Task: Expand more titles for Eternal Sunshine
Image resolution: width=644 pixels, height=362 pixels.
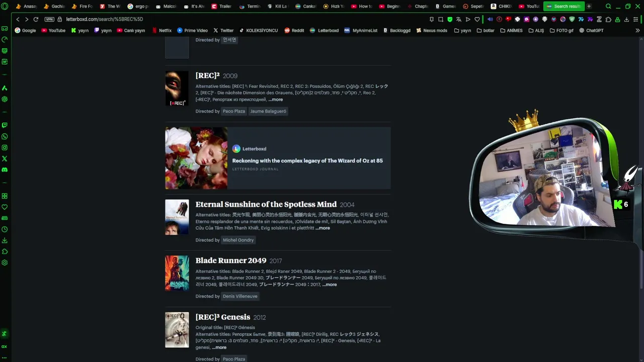Action: [x=323, y=228]
